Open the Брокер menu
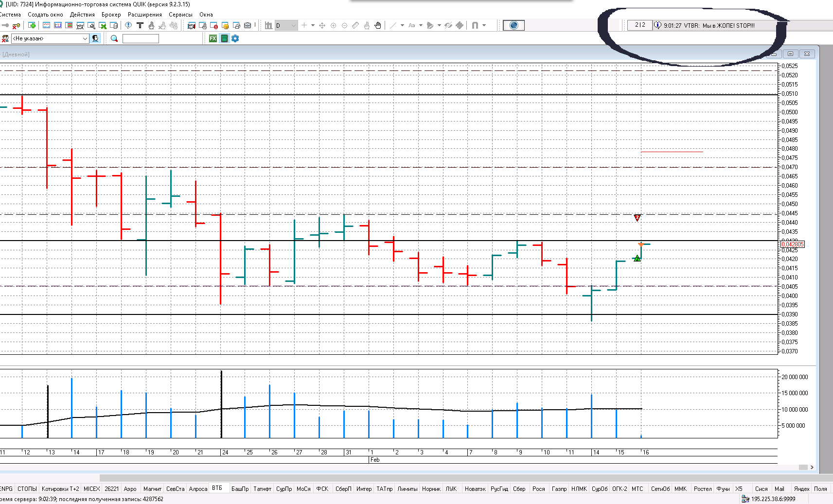 coord(111,15)
